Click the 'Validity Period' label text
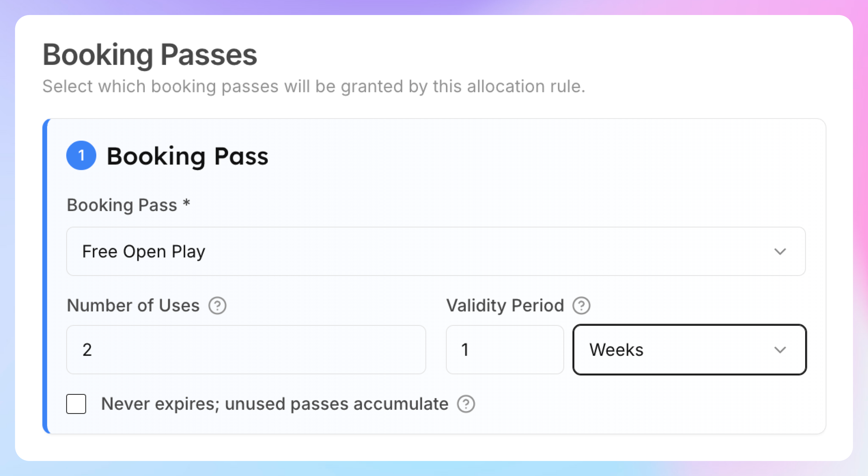This screenshot has width=868, height=476. [x=505, y=305]
